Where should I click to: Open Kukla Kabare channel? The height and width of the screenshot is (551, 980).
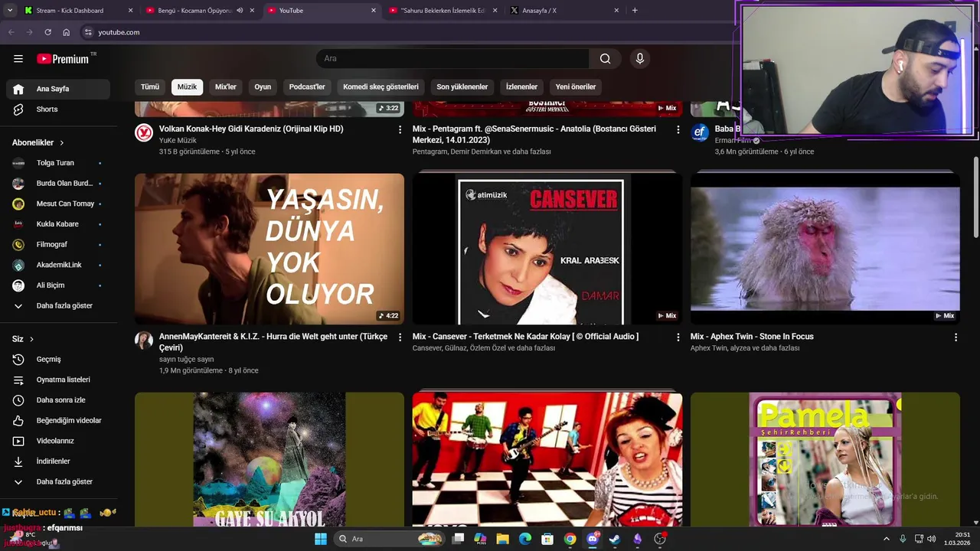(58, 224)
